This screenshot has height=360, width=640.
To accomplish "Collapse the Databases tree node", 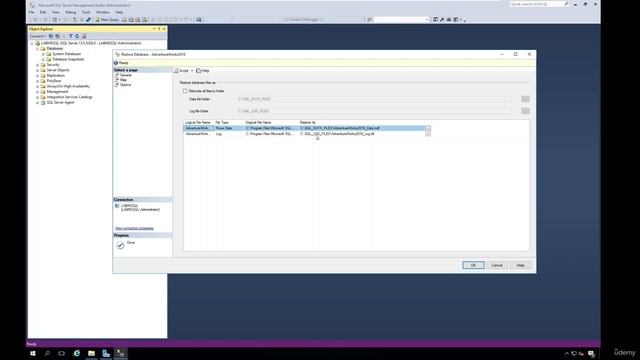I will coord(37,49).
